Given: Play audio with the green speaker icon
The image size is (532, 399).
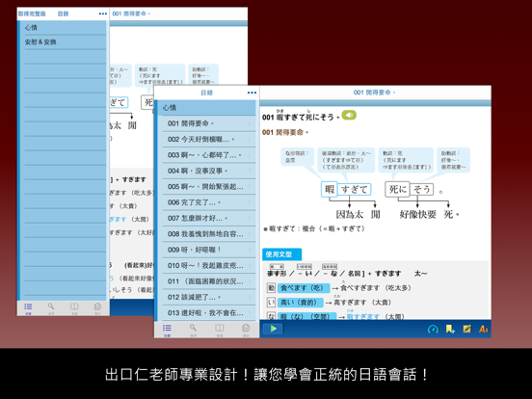Looking at the screenshot, I should (349, 116).
